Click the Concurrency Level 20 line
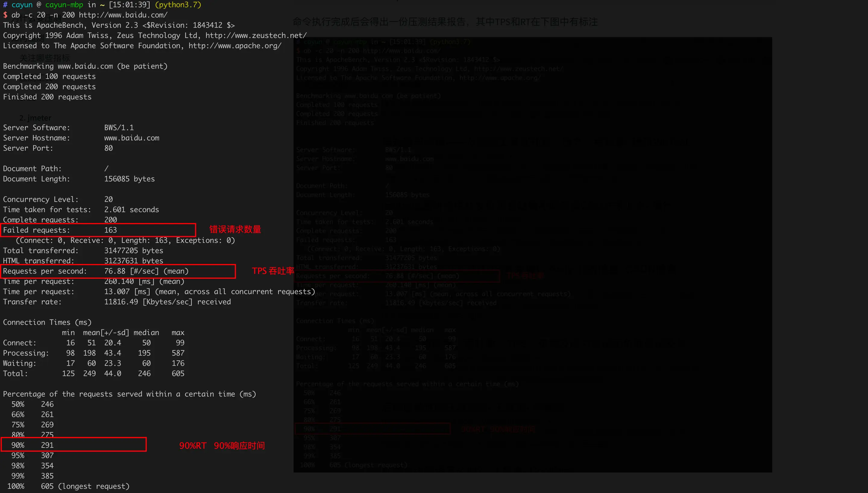This screenshot has width=868, height=493. (x=58, y=199)
